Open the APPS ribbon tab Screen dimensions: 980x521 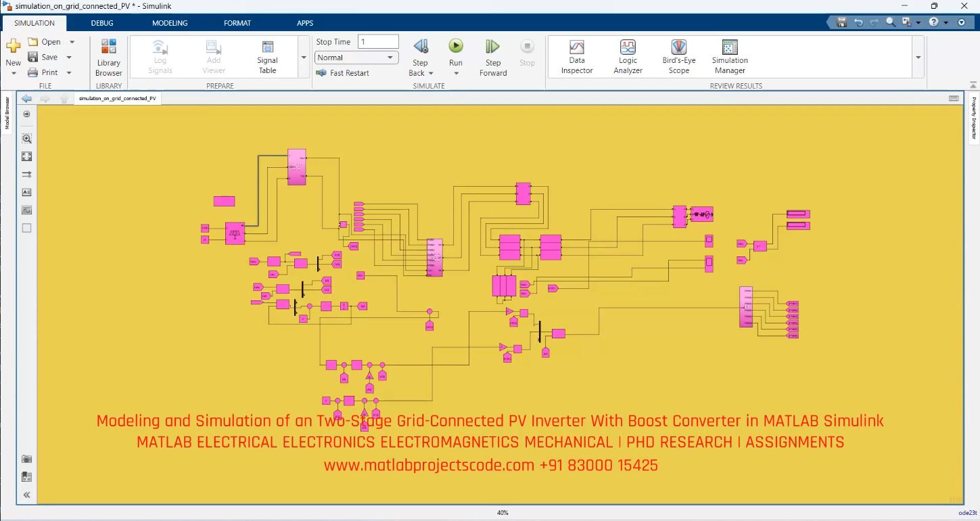pyautogui.click(x=304, y=22)
